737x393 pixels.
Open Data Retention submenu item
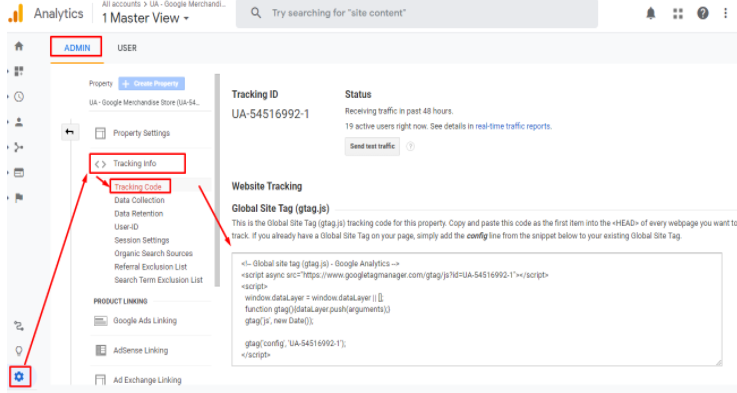(x=139, y=213)
